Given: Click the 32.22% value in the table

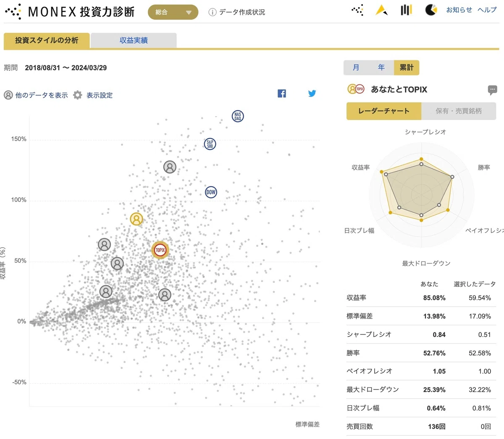Looking at the screenshot, I should [480, 390].
